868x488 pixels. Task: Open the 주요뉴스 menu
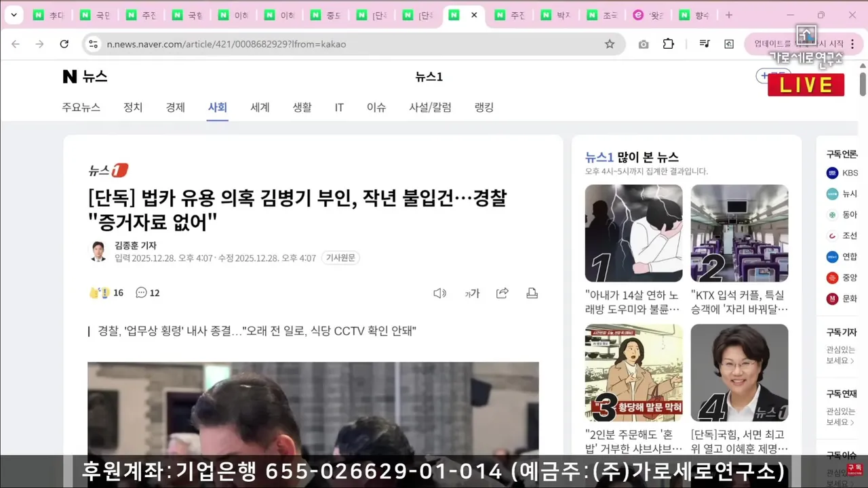81,107
